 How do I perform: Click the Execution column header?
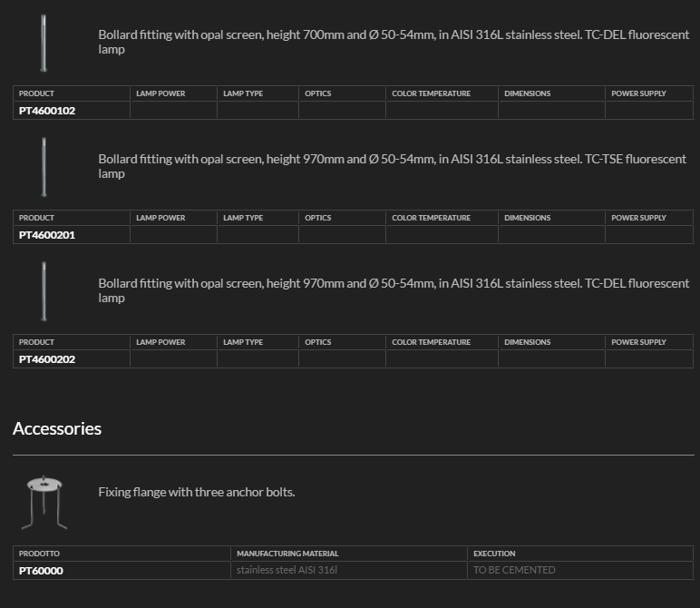click(x=494, y=554)
